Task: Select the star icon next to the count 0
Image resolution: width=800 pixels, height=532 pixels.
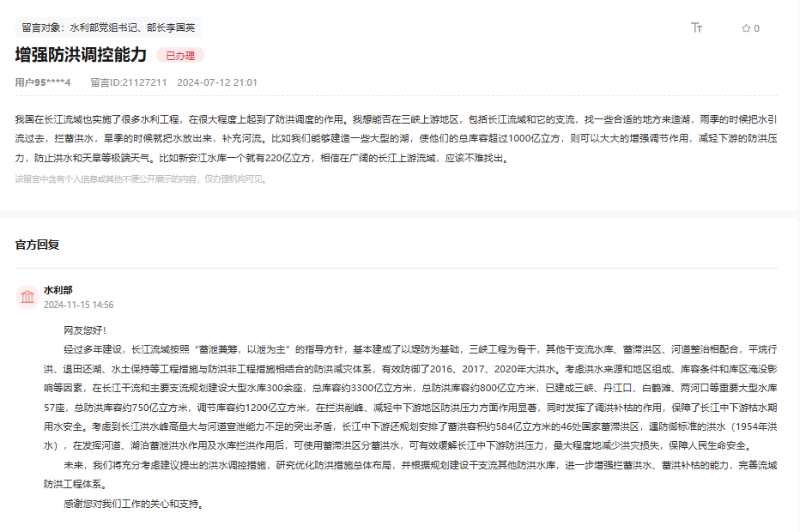Action: tap(745, 28)
